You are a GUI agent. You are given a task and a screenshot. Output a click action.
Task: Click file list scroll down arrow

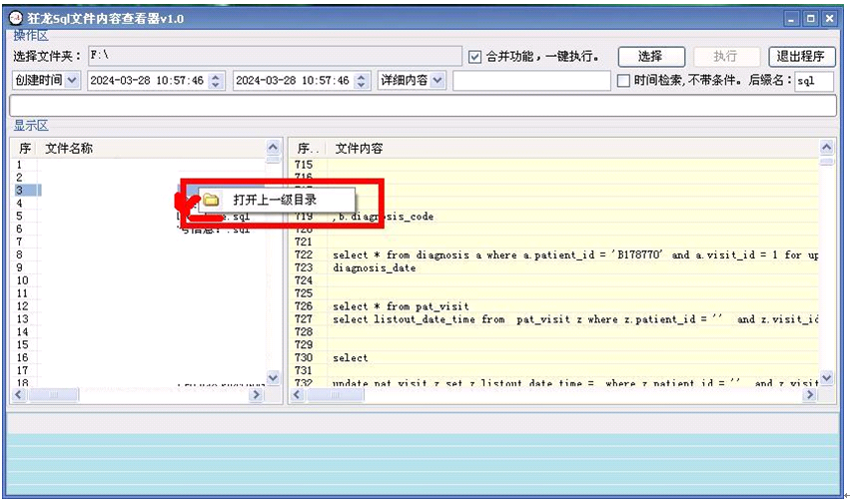(x=274, y=377)
